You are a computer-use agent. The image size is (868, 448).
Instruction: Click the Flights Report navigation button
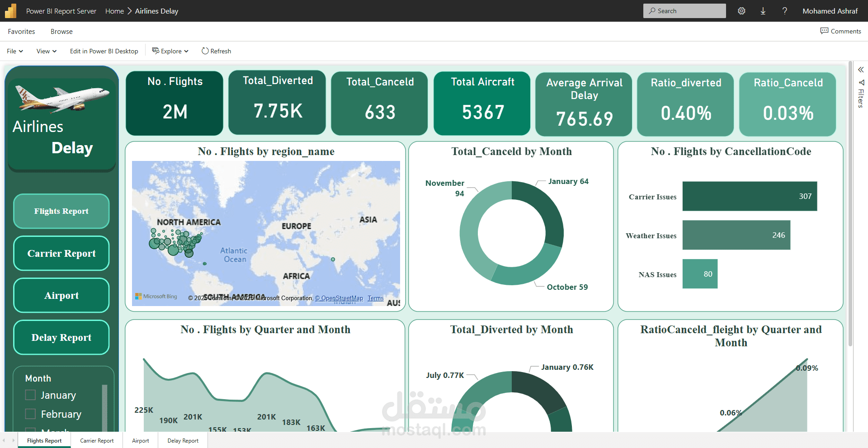click(61, 211)
